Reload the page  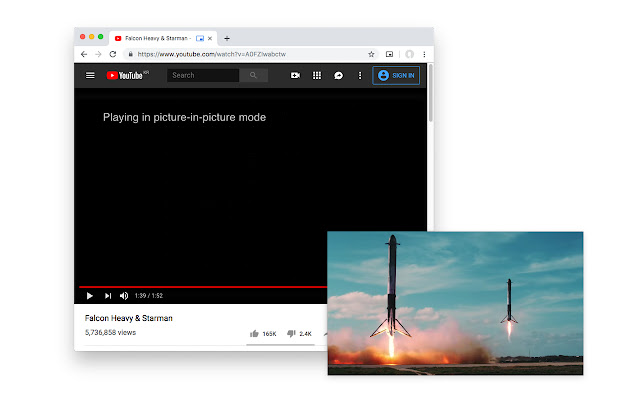[x=113, y=54]
